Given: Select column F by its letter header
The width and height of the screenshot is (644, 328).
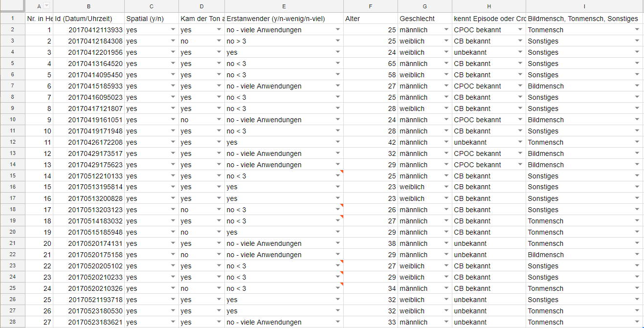Looking at the screenshot, I should 371,6.
